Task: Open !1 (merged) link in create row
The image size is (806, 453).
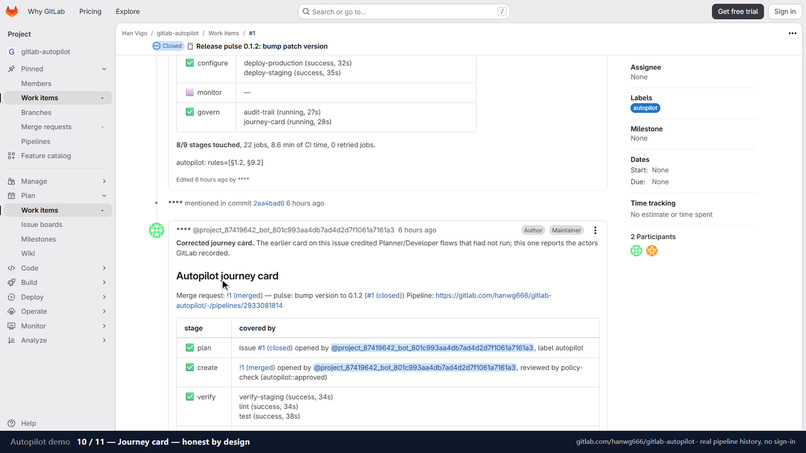Action: click(257, 367)
